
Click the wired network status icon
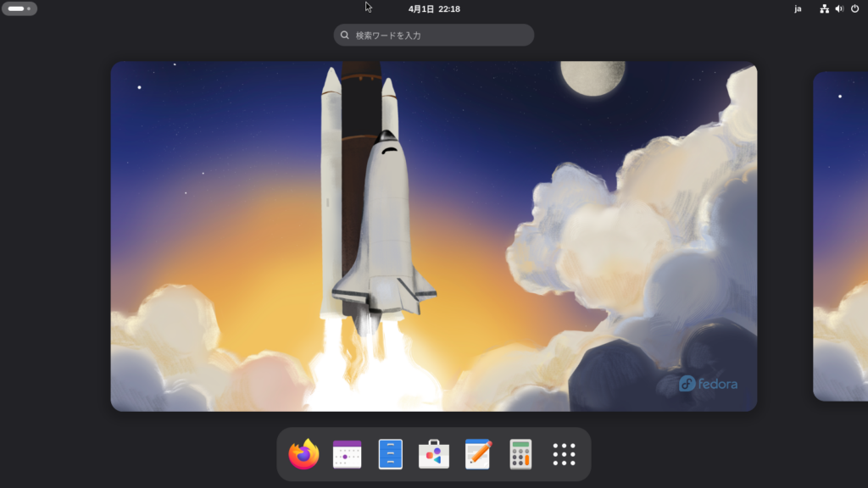coord(824,8)
